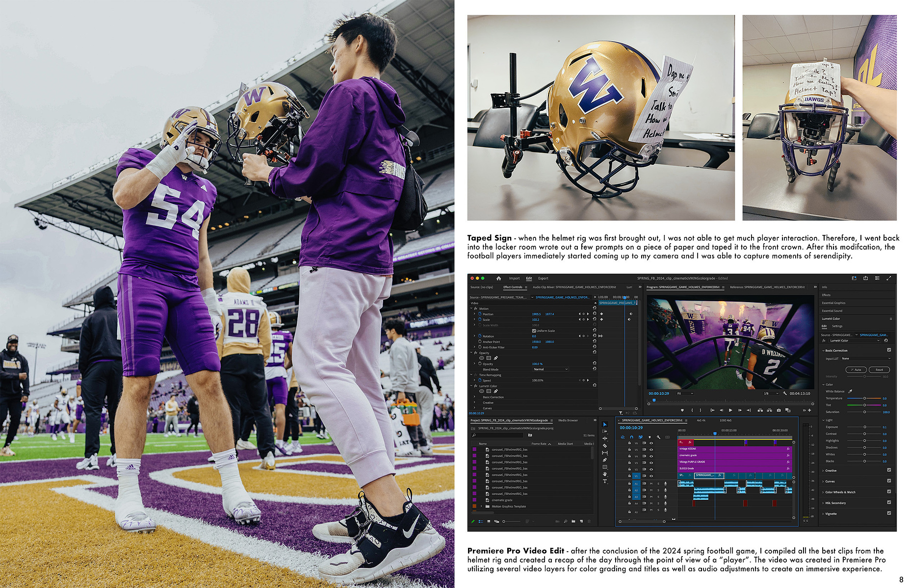Select the Razor tool
Viewport: 909px width, 588px height.
[604, 446]
